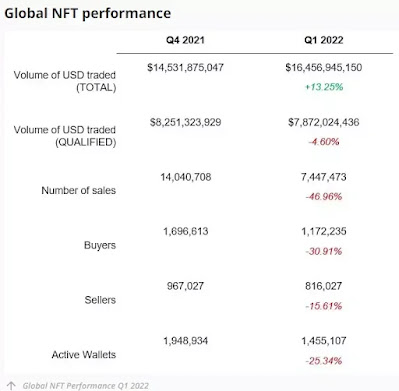399x391 pixels.
Task: Click the 'Q1 2022' column header
Action: click(x=324, y=40)
